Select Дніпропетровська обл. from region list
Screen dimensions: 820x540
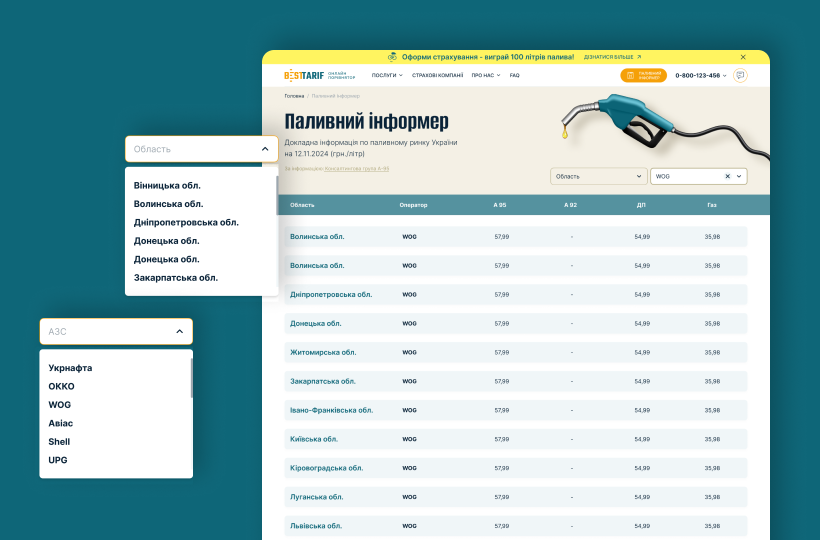tap(186, 222)
